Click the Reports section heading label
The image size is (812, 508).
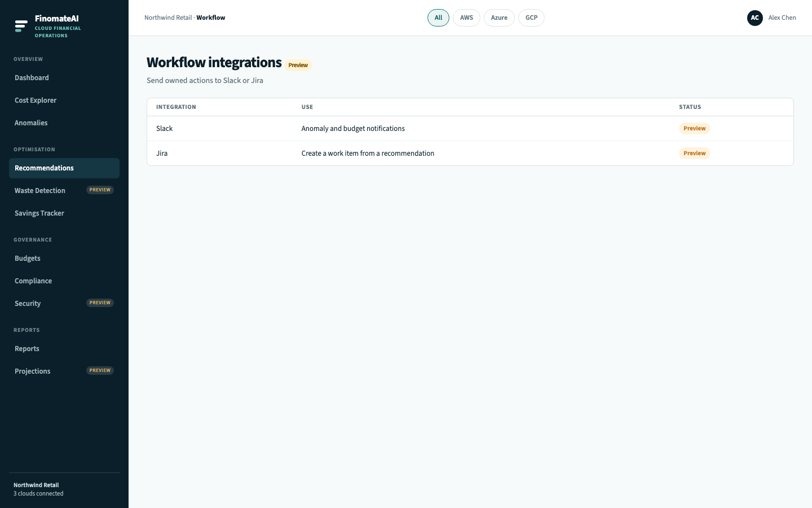coord(27,330)
